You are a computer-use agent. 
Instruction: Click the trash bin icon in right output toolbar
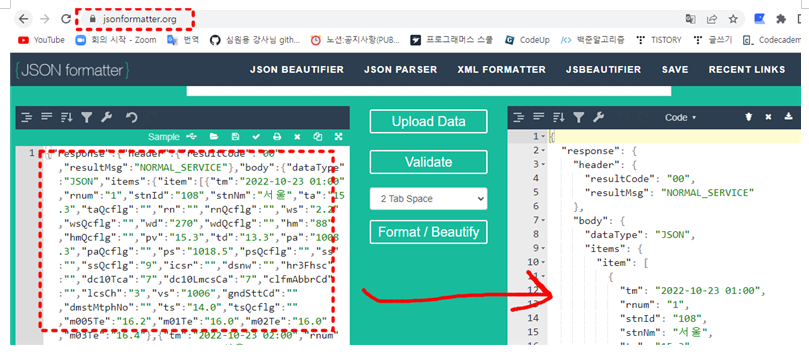[x=748, y=117]
